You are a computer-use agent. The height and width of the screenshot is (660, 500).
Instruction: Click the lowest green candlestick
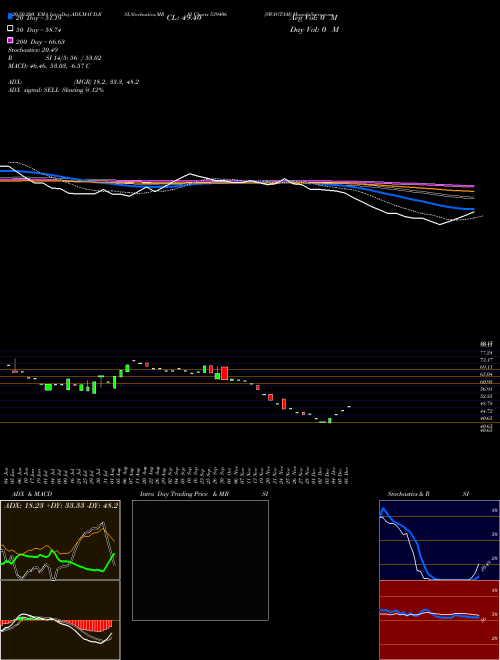(330, 420)
